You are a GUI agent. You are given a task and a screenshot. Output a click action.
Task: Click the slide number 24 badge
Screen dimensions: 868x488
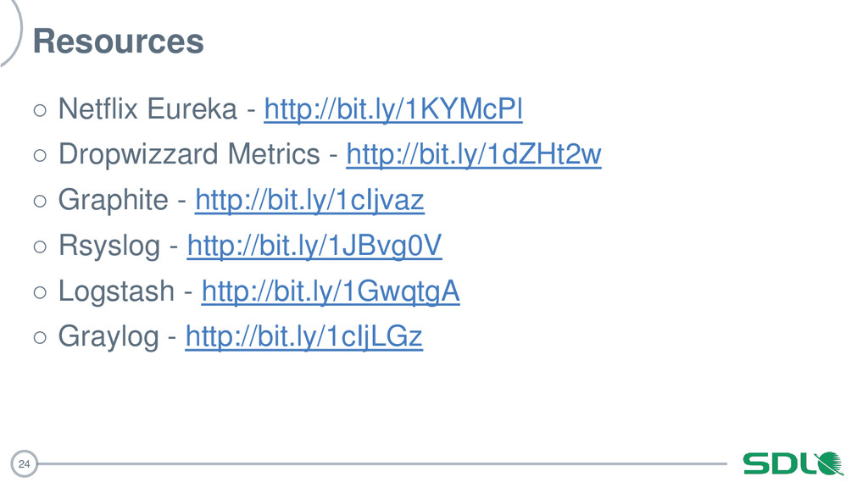click(x=24, y=463)
